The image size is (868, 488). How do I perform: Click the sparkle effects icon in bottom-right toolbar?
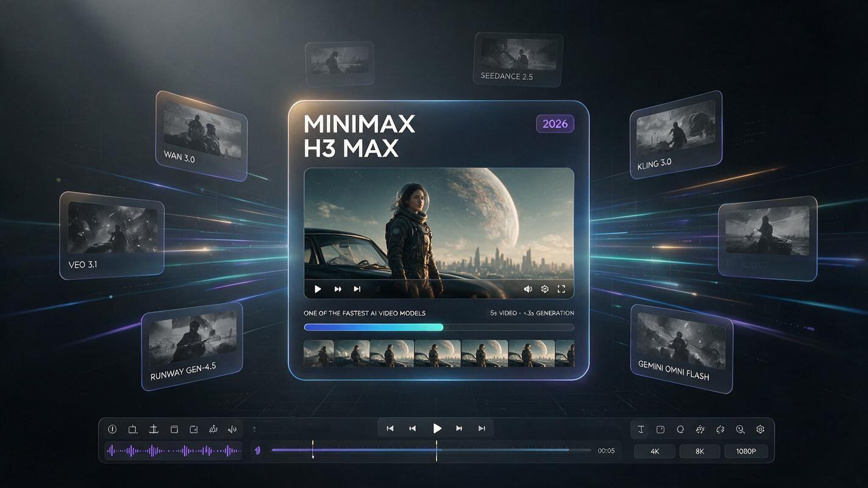click(700, 429)
